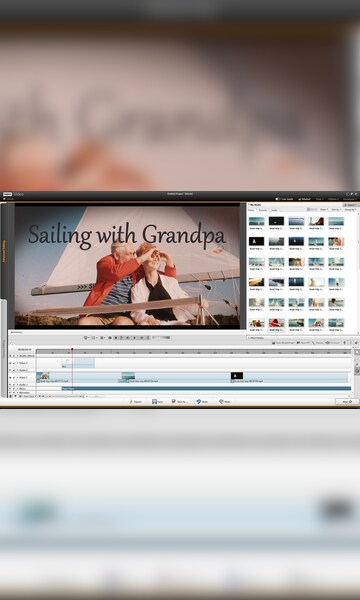Click the Save floppy disk icon

[154, 402]
